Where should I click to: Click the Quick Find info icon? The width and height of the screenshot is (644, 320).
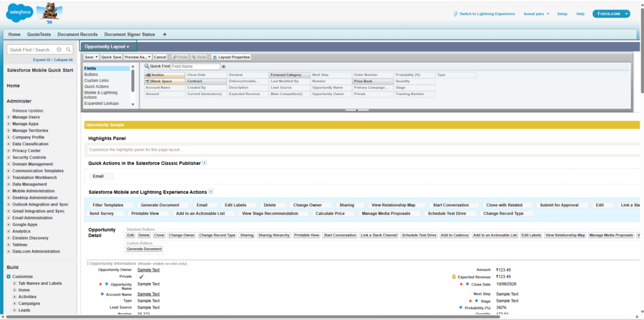(59, 49)
